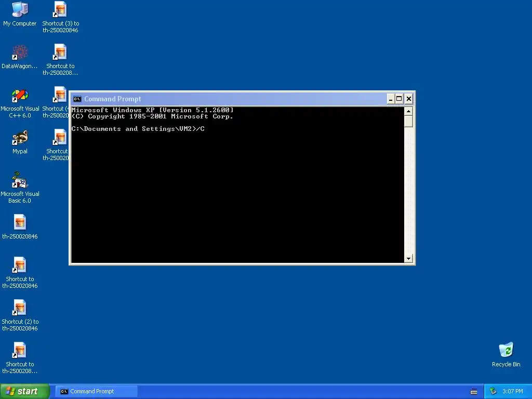Select 'Shortcut to th-250020846' icon above Shortcut (2)
This screenshot has height=399, width=532.
pyautogui.click(x=20, y=272)
